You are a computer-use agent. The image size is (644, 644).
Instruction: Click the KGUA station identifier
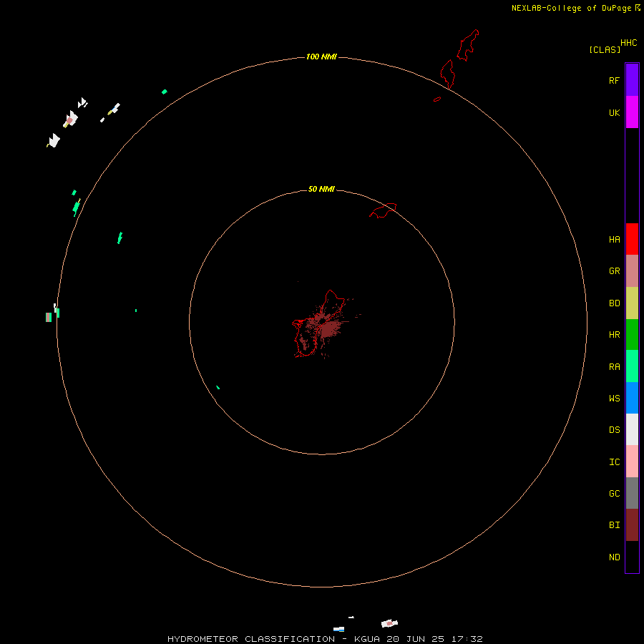click(367, 639)
